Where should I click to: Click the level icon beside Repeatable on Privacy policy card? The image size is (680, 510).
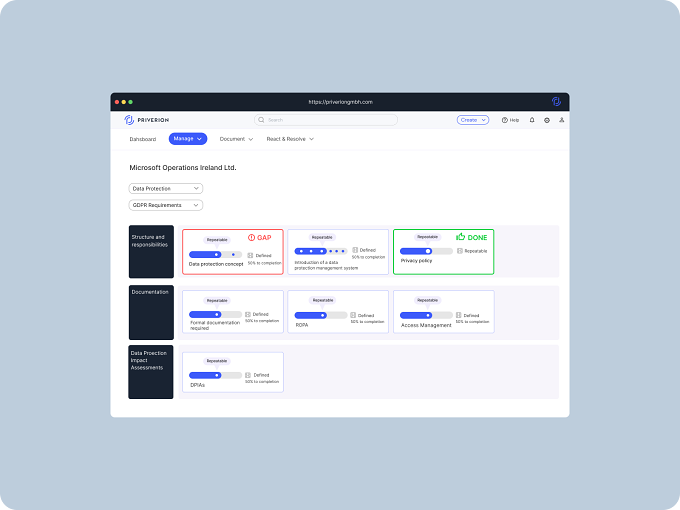(x=460, y=251)
